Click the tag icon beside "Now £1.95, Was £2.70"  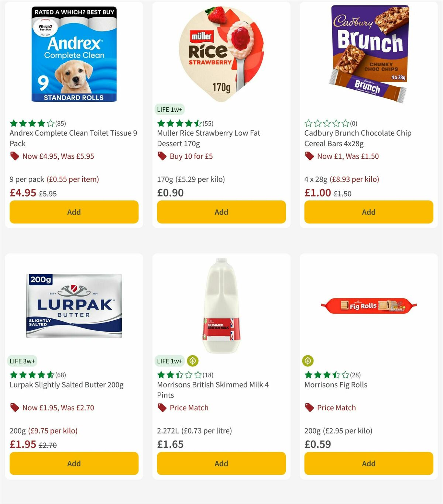click(x=15, y=408)
